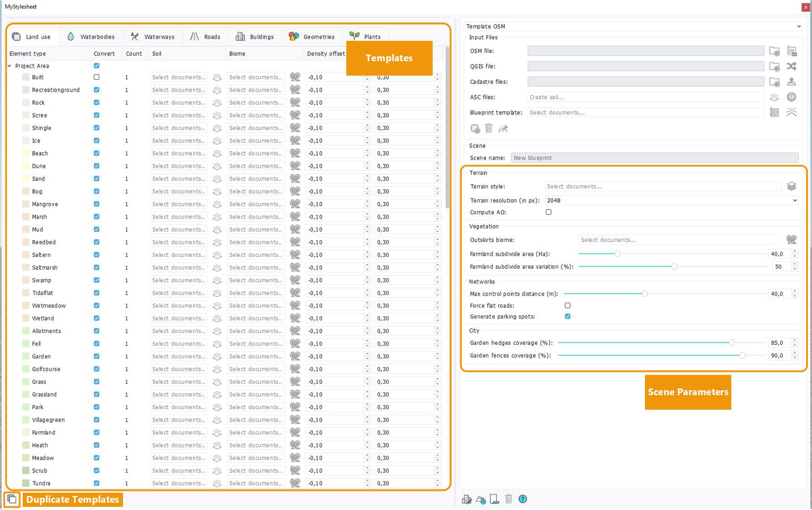Click the Scene name input field

(x=654, y=158)
